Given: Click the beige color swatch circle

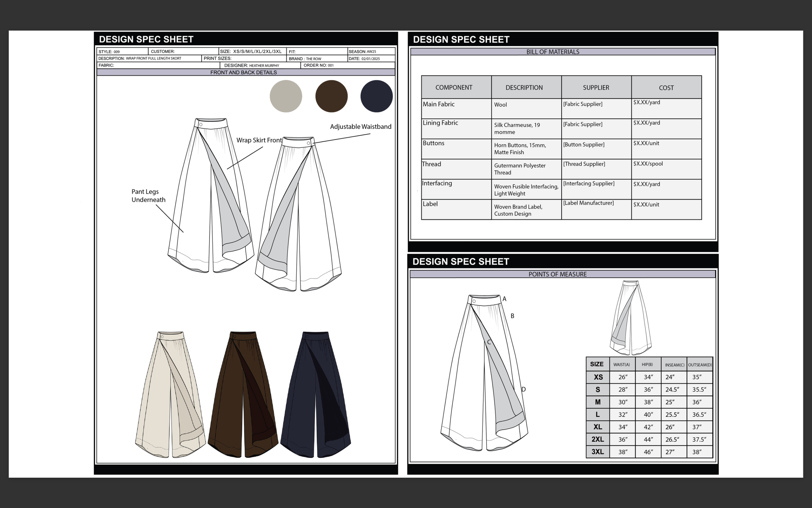Looking at the screenshot, I should [x=285, y=96].
